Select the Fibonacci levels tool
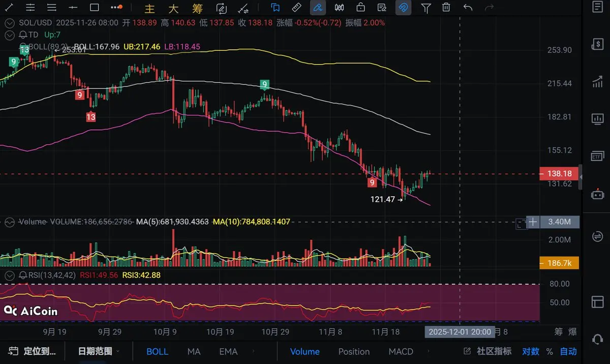 pos(51,8)
